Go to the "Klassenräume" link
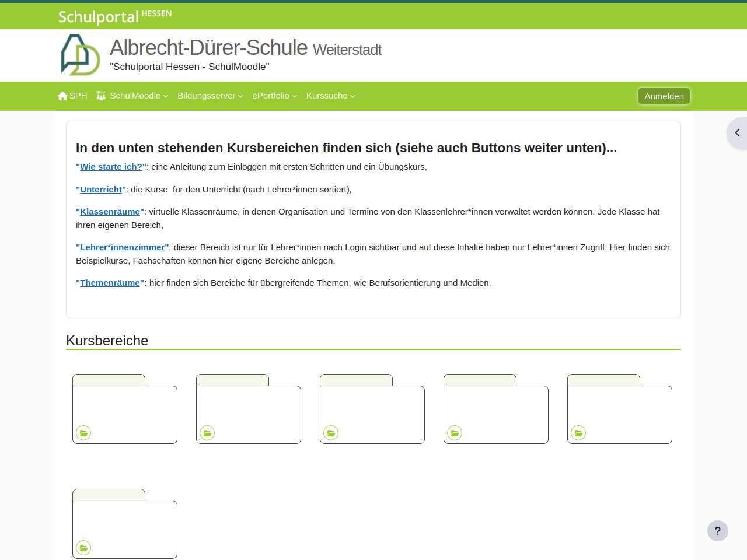The width and height of the screenshot is (747, 560). 110,212
